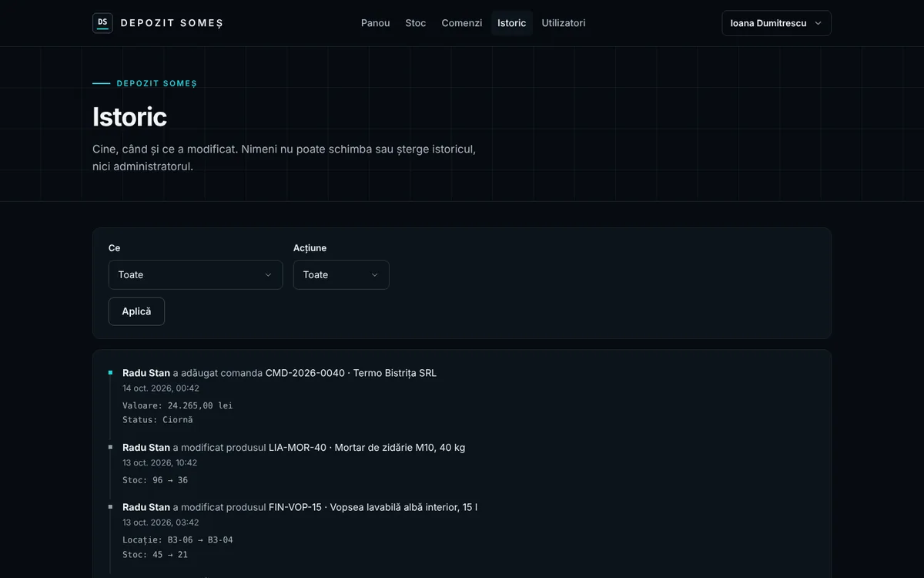Apply filters with the Aplică button
924x578 pixels.
coord(136,311)
